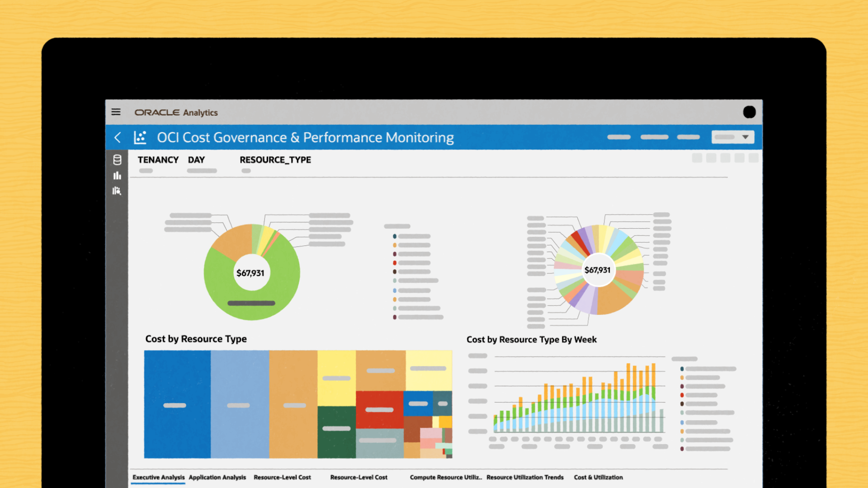Click the OCI Cost Governance & Performance Monitoring title
868x488 pixels.
(305, 137)
